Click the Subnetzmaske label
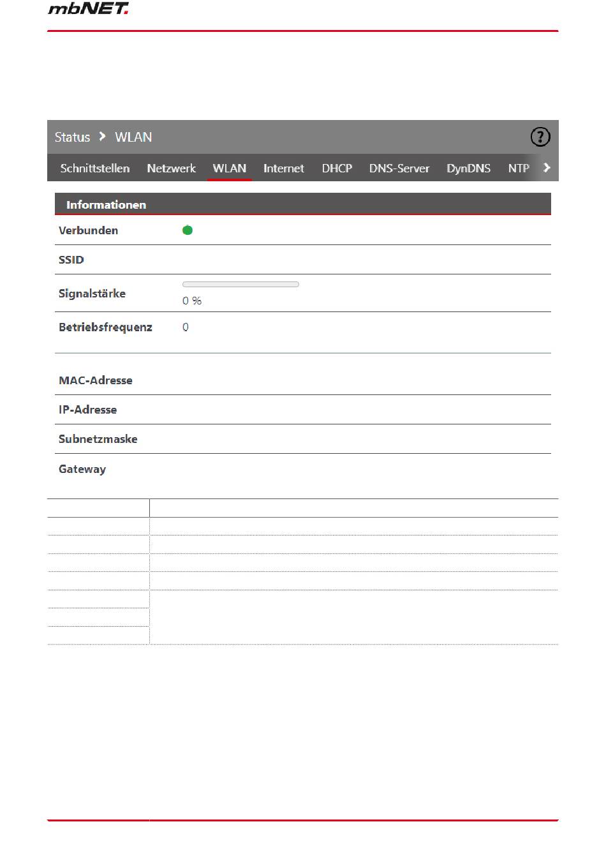The image size is (606, 868). pyautogui.click(x=98, y=439)
